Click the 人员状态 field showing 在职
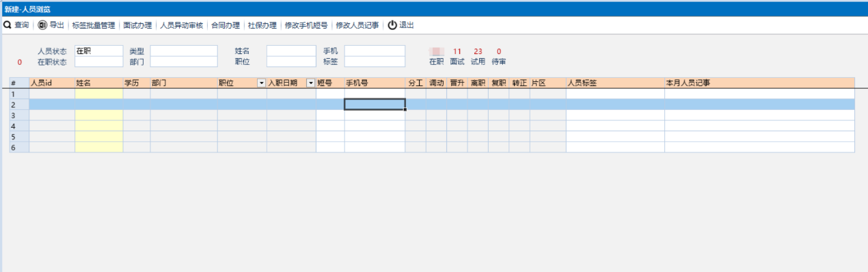Viewport: 868px width, 272px height. [98, 51]
